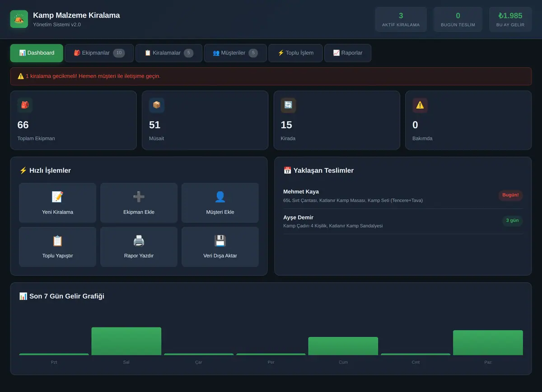Click the notepad icon for Yeni Kiralama

click(57, 197)
